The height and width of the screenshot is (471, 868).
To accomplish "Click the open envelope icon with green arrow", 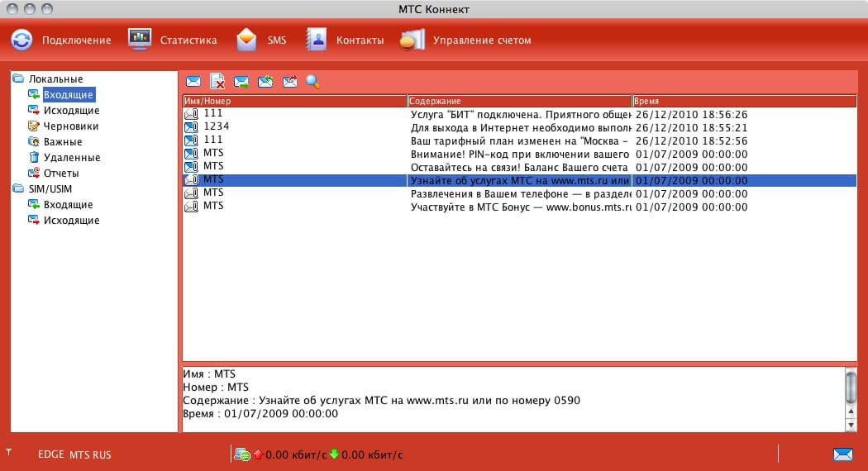I will coord(265,82).
